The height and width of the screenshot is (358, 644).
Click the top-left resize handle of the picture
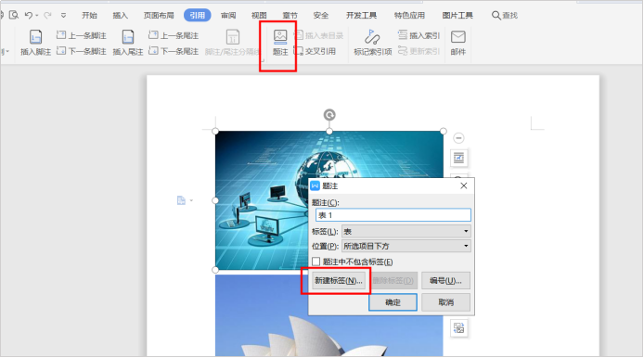215,132
